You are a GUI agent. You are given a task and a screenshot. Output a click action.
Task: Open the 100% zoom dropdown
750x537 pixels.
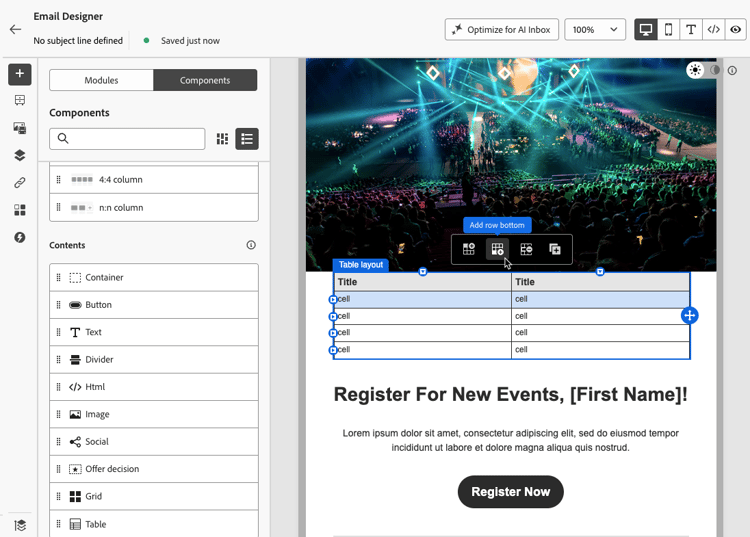595,30
